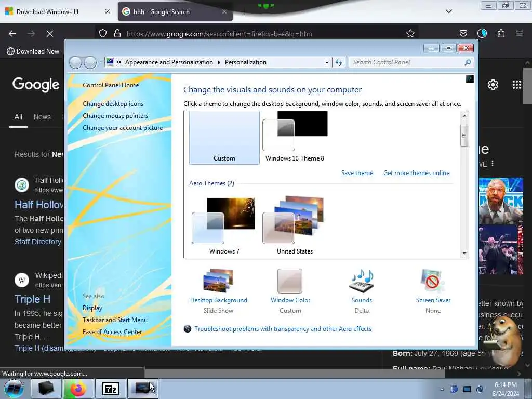Open Taskbar and Start Menu link
Image resolution: width=532 pixels, height=399 pixels.
point(115,320)
